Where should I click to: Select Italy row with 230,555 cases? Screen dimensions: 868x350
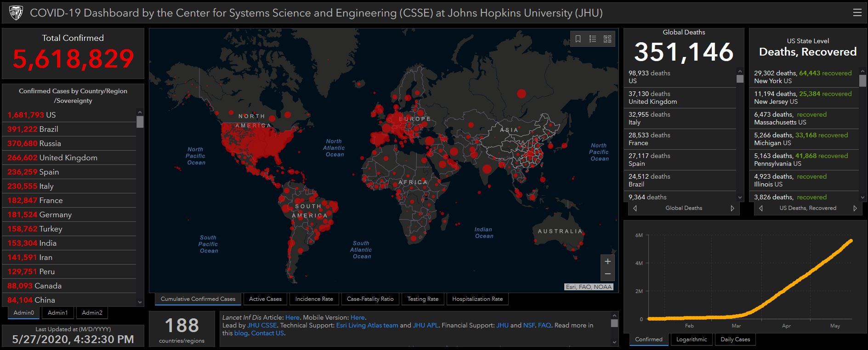coord(69,186)
